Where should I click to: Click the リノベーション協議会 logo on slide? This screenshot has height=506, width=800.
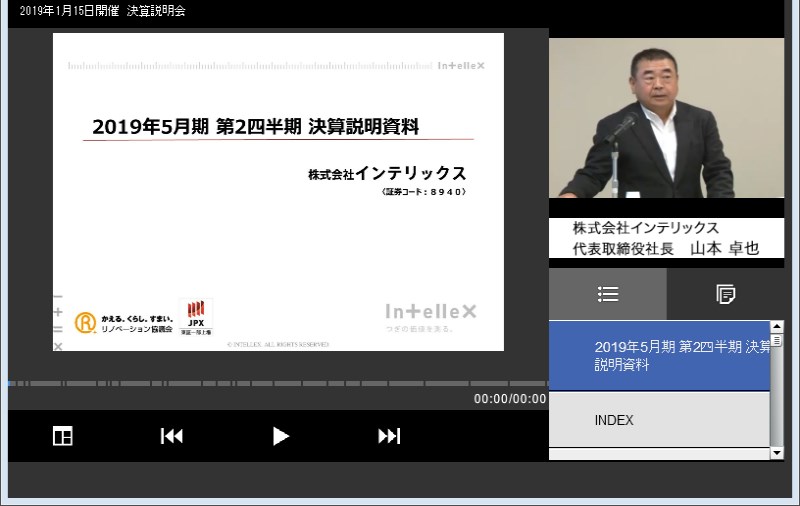[x=124, y=323]
